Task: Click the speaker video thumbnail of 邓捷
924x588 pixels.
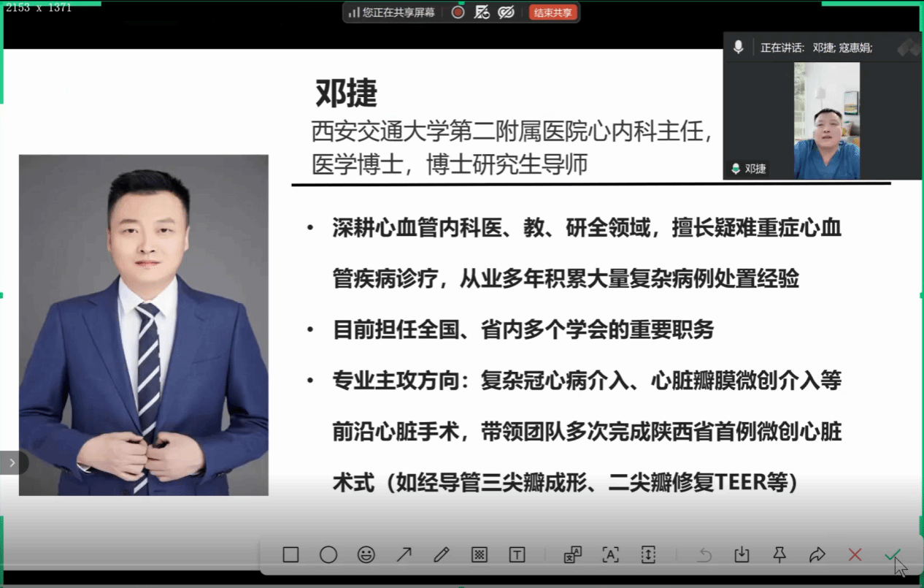Action: pos(827,121)
